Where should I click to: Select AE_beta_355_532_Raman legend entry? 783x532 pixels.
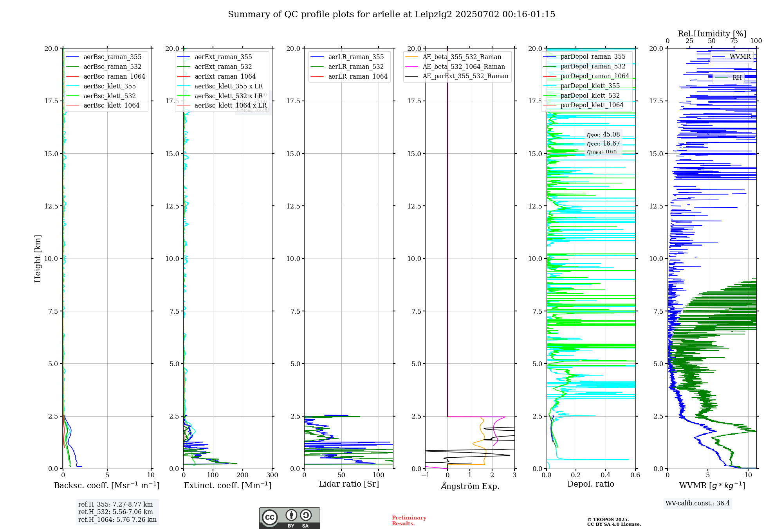pos(454,57)
